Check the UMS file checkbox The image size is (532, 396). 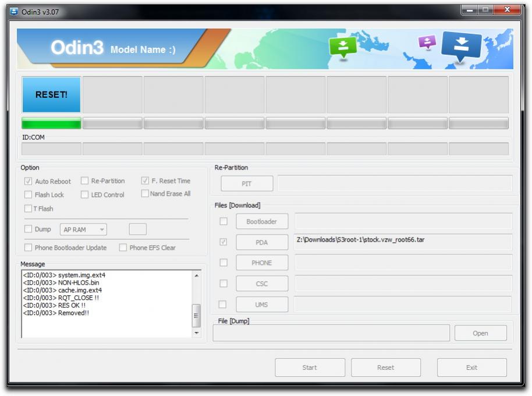click(x=222, y=305)
